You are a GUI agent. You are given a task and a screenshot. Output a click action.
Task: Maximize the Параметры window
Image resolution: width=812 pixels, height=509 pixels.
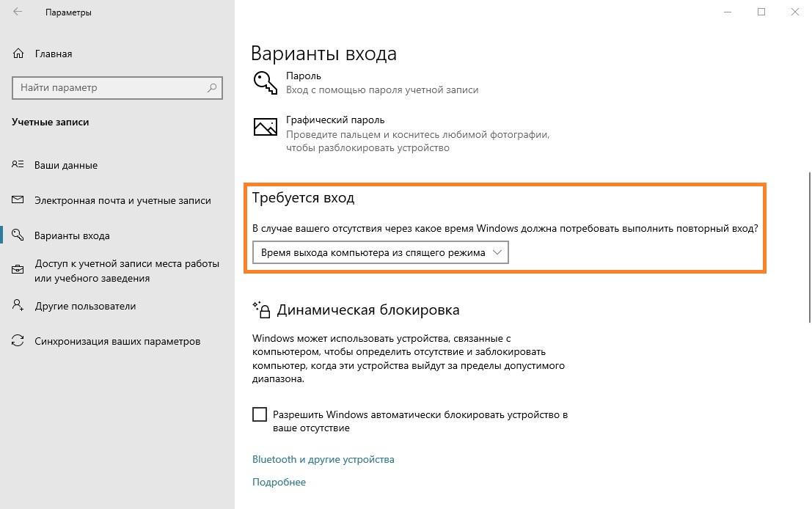coord(761,12)
